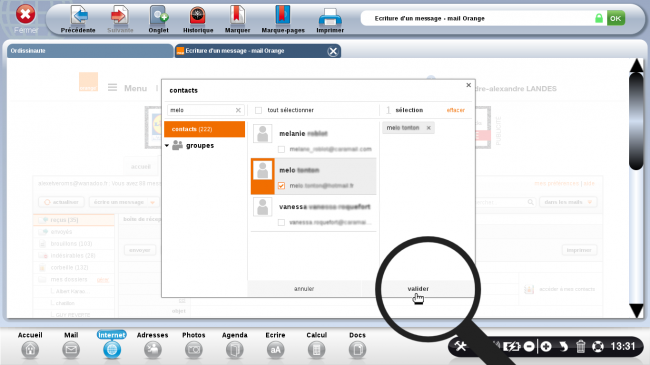Expand the groupes tree arrow
The image size is (650, 365).
point(167,146)
